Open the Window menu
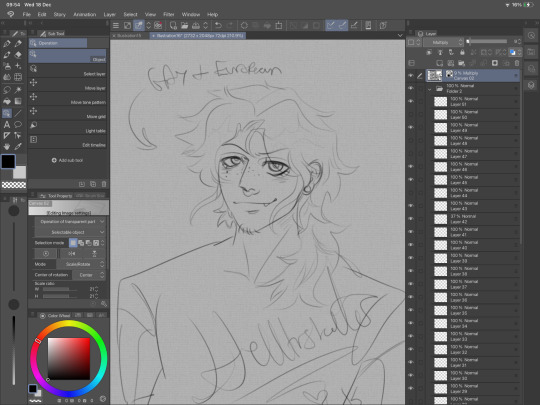 click(191, 14)
